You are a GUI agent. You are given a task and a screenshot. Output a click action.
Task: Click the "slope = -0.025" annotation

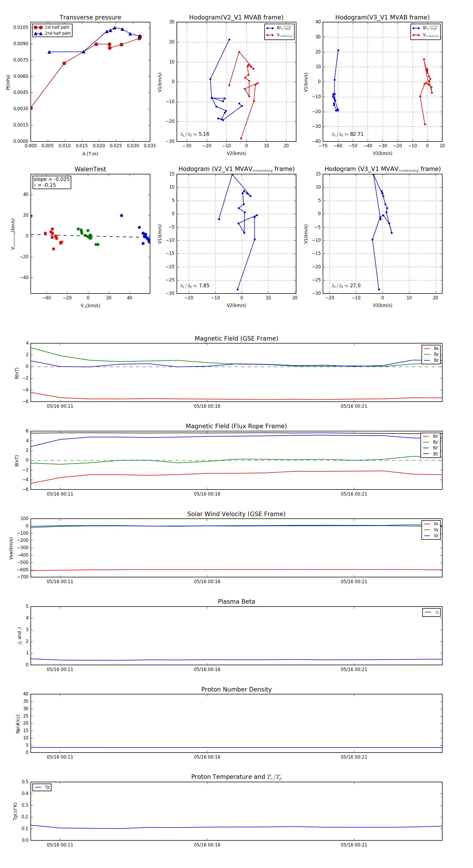[x=52, y=179]
